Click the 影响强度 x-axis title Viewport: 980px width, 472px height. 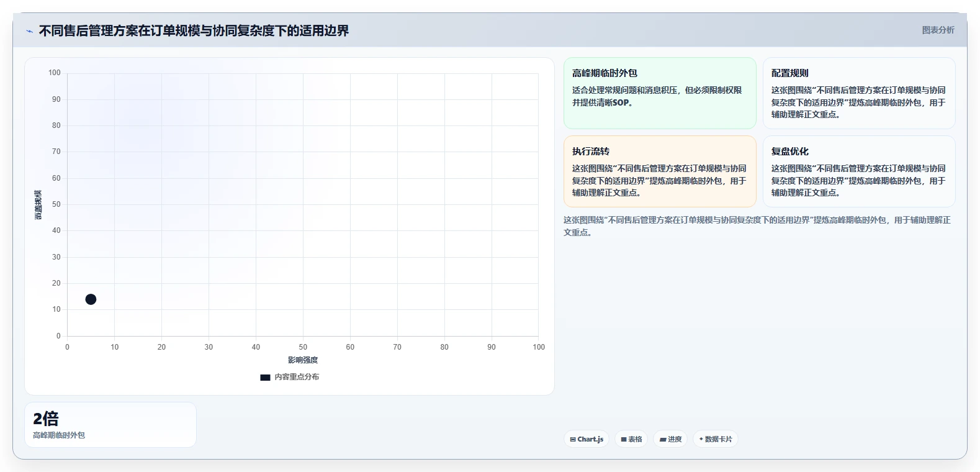(x=303, y=360)
